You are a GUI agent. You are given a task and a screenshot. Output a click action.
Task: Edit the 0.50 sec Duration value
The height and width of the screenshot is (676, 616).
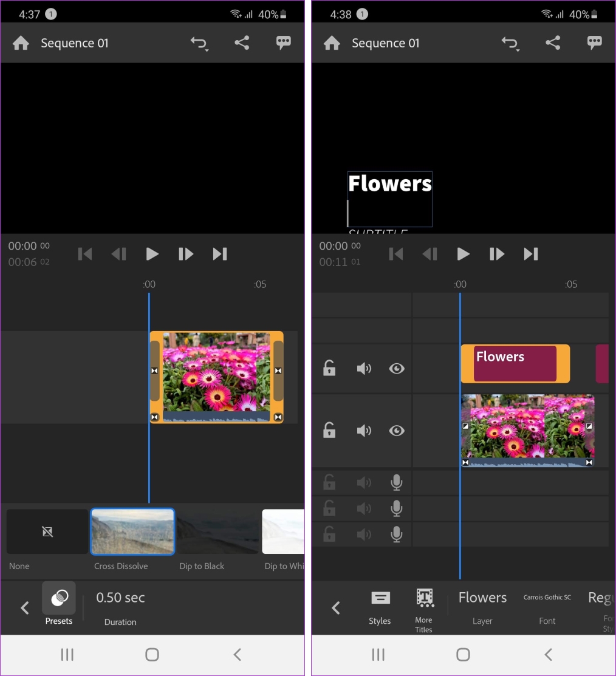[120, 598]
